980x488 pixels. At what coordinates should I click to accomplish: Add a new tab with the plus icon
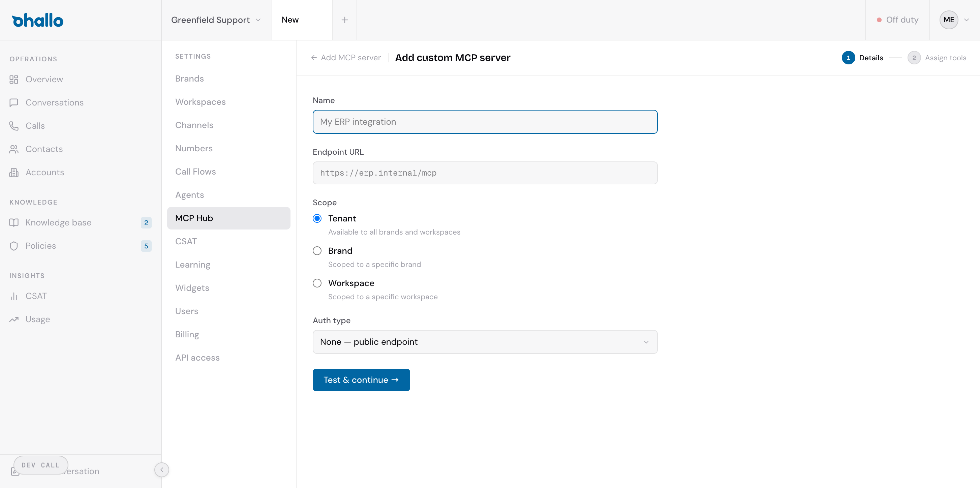344,20
